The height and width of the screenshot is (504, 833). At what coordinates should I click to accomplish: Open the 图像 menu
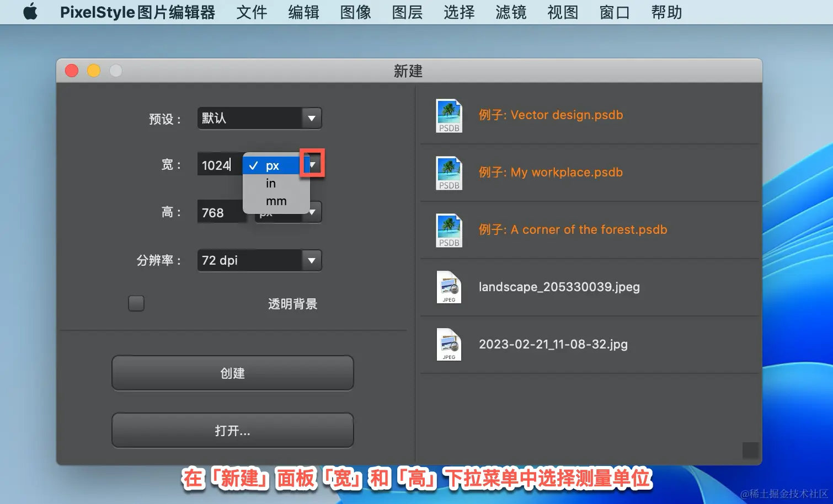(355, 12)
